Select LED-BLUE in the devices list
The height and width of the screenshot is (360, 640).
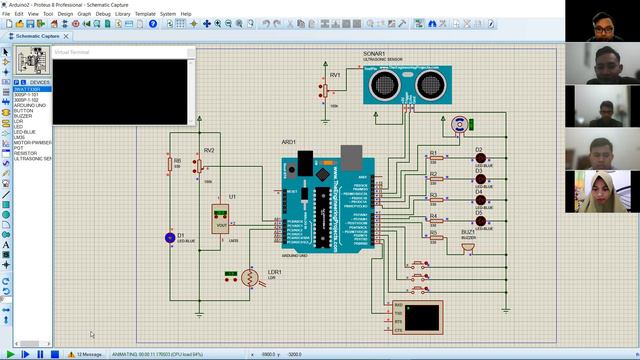coord(24,132)
